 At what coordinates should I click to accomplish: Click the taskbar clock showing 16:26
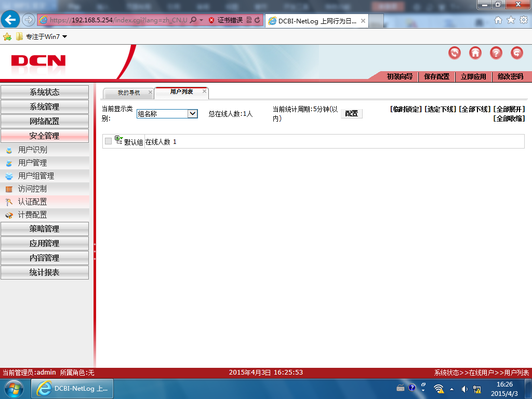pos(504,389)
